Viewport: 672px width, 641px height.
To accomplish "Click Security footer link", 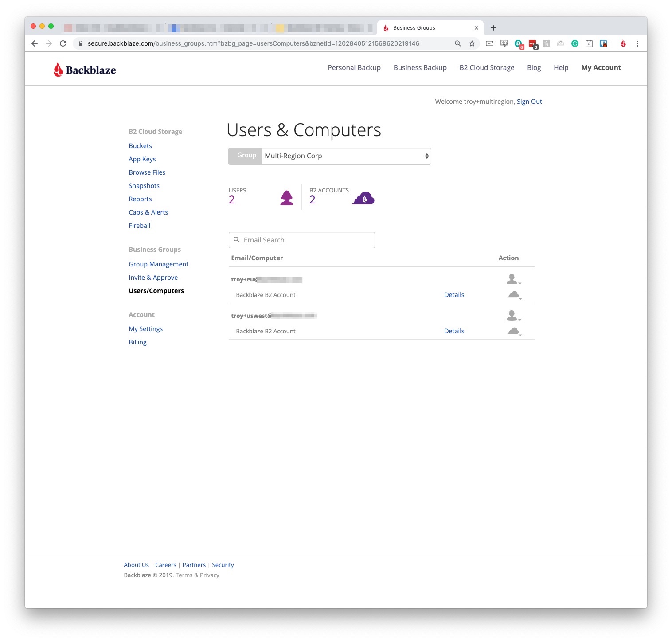I will pyautogui.click(x=223, y=565).
